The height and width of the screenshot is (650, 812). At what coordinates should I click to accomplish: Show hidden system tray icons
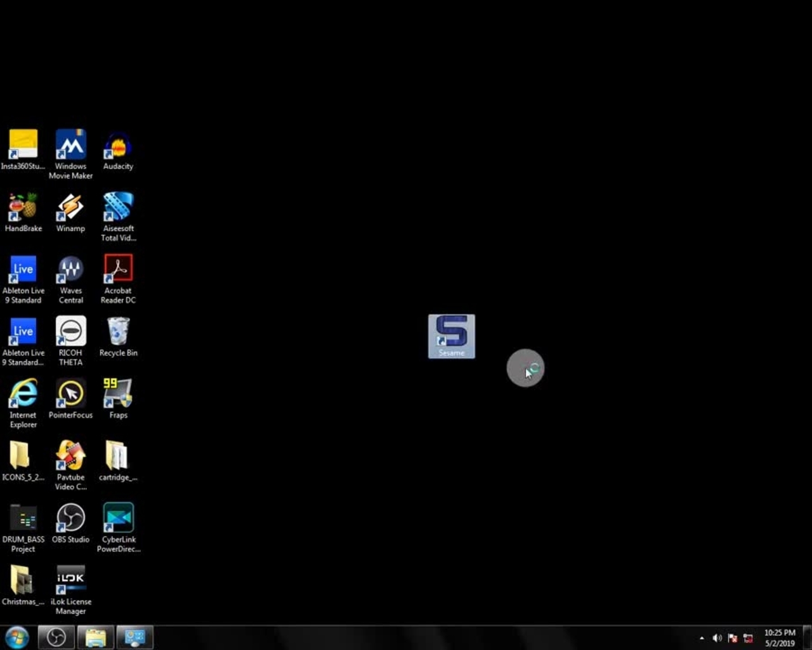tap(702, 638)
